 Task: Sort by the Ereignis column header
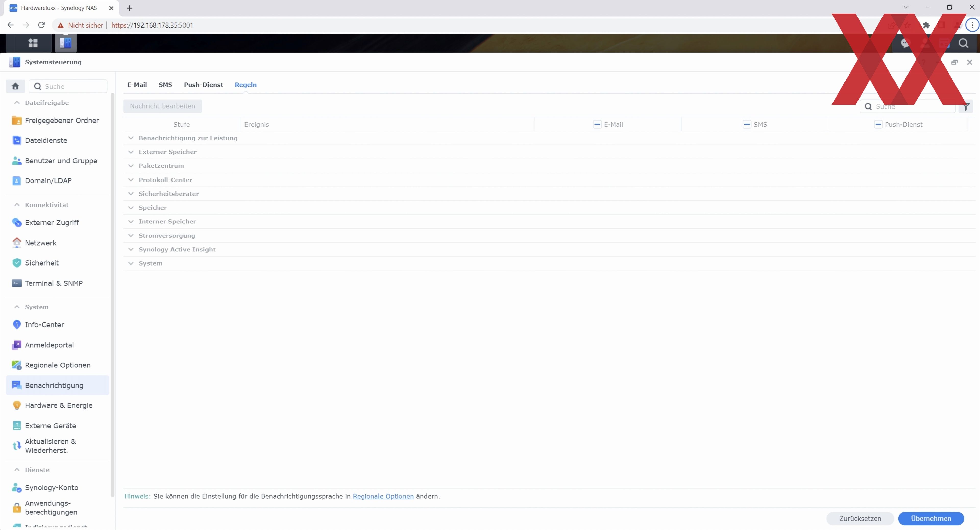[387, 124]
